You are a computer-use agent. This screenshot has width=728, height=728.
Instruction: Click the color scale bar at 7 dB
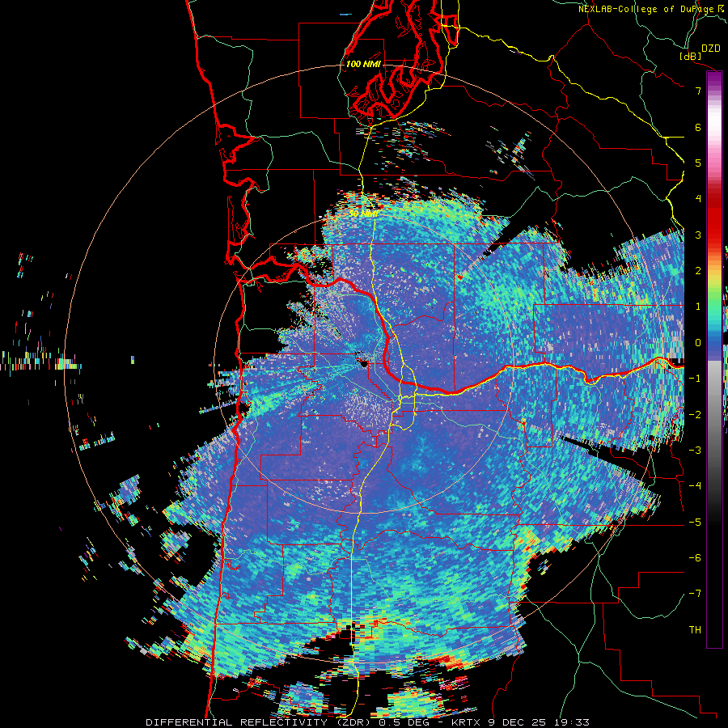714,91
